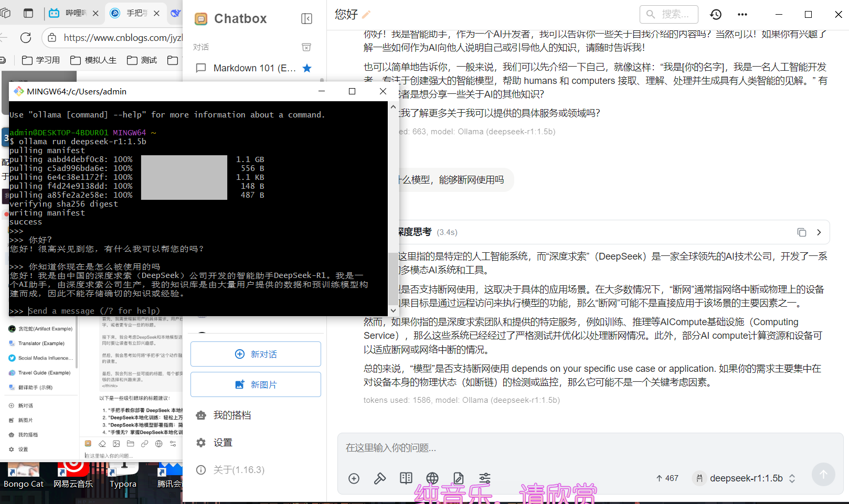Open the three-dot more options menu
Screen dimensions: 849x504
coord(742,15)
